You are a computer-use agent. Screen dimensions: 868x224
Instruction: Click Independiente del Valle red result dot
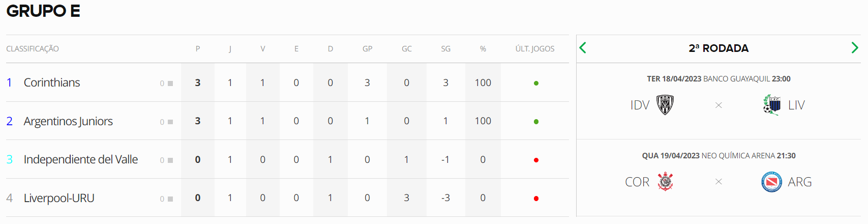pos(536,160)
